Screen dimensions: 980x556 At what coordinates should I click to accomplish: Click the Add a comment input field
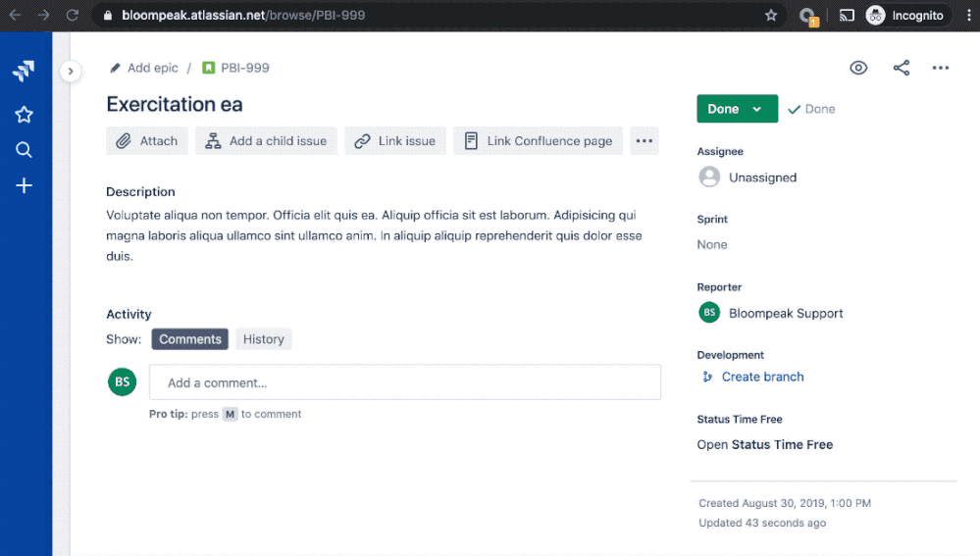405,382
